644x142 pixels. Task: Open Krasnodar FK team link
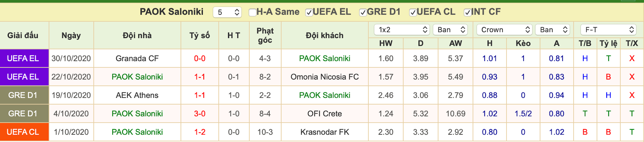(325, 132)
